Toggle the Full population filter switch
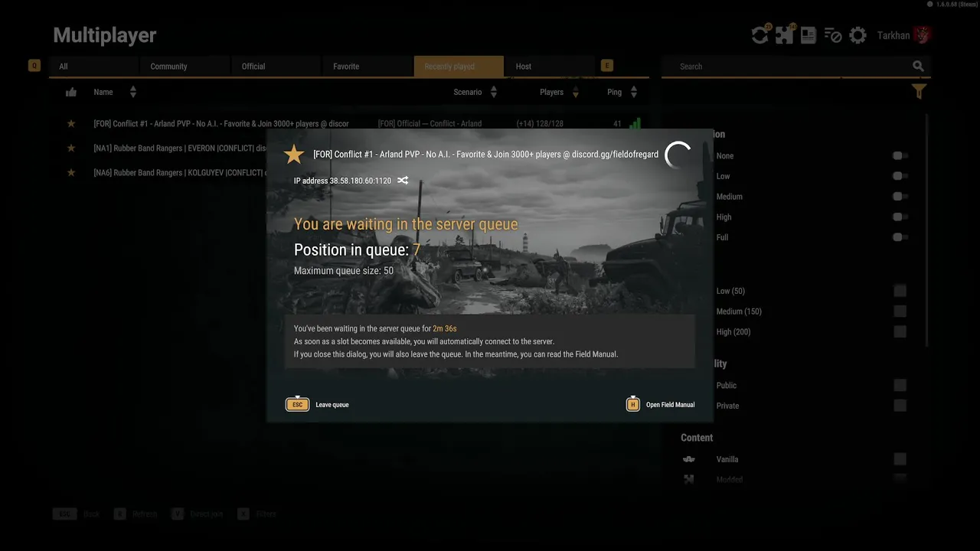 coord(900,237)
